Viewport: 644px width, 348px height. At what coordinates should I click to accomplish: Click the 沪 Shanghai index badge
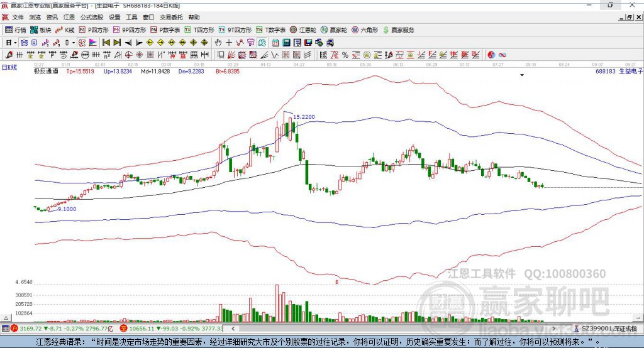click(x=14, y=329)
